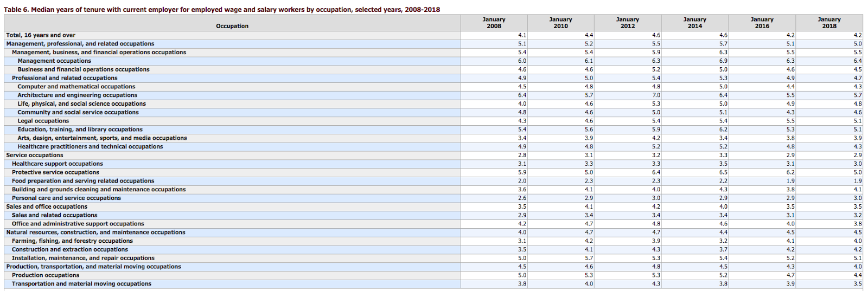Click Arts, design row's January 2012 value 4.2
The height and width of the screenshot is (291, 868).
[656, 138]
